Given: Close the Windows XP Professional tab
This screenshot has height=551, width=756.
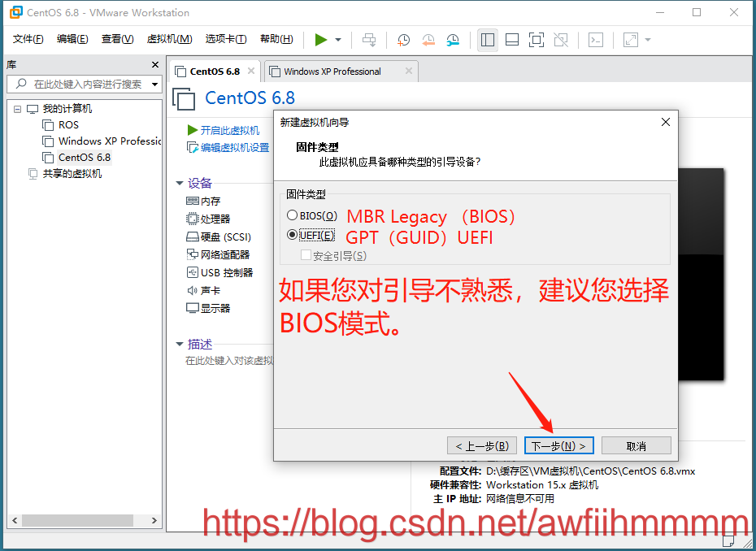Looking at the screenshot, I should tap(408, 71).
